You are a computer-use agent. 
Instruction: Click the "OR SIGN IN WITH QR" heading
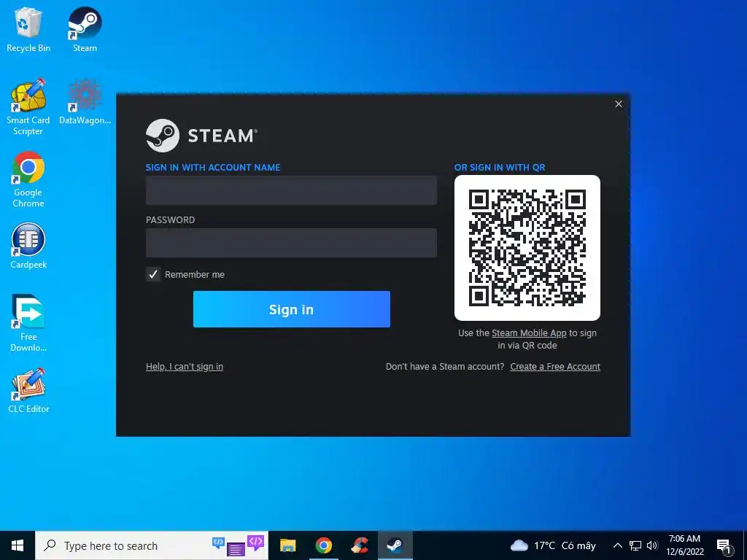pos(500,167)
